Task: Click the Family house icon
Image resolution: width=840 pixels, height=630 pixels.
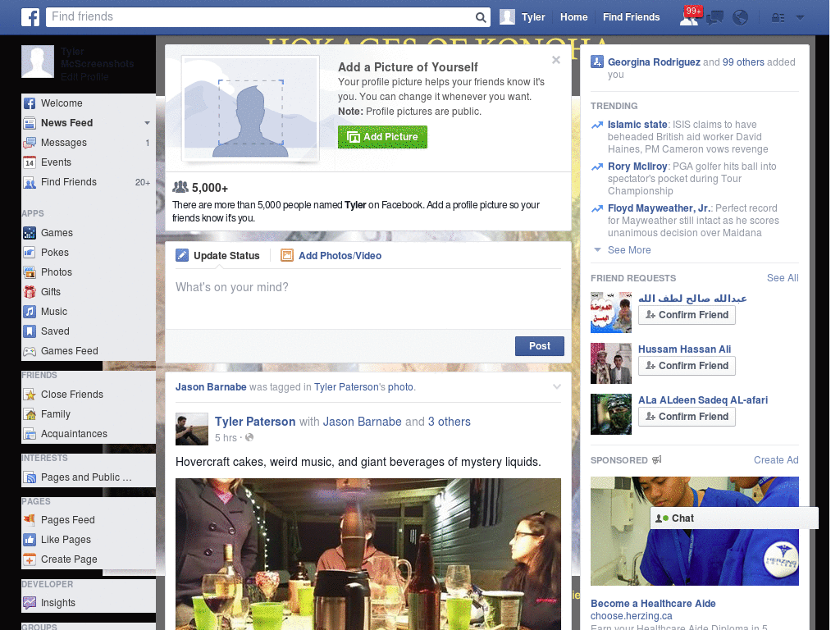Action: 30,414
